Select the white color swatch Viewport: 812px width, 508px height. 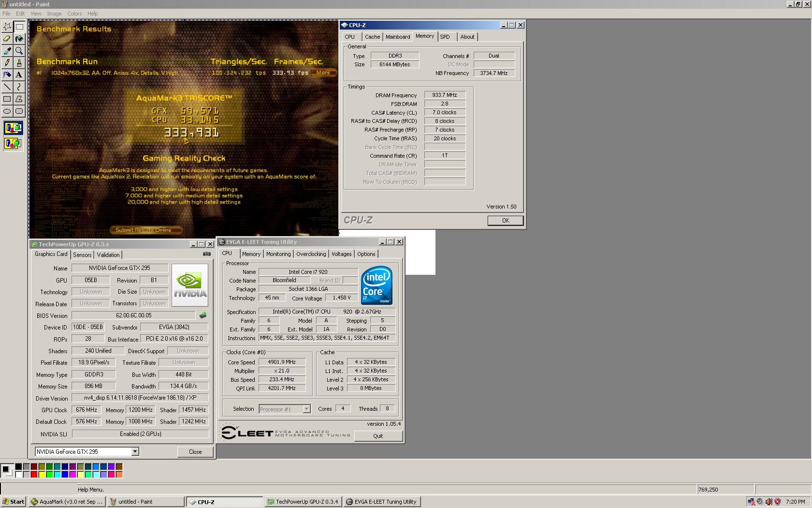tap(18, 475)
